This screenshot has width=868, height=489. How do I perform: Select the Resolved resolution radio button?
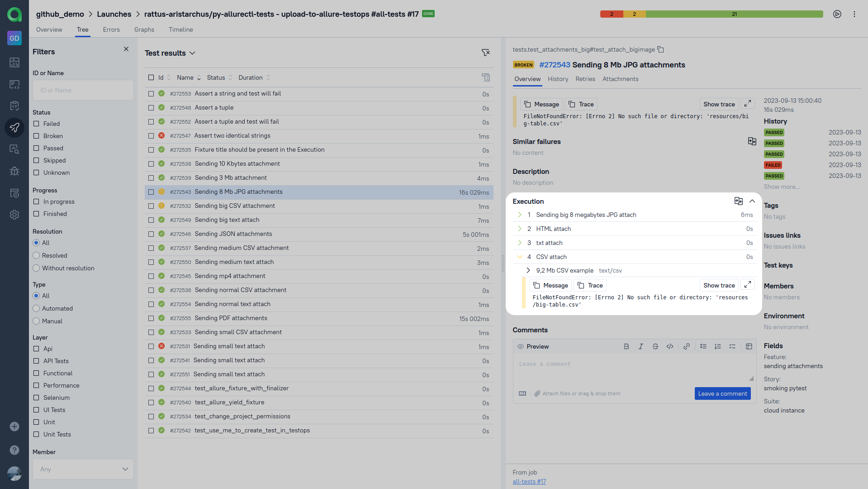(36, 255)
